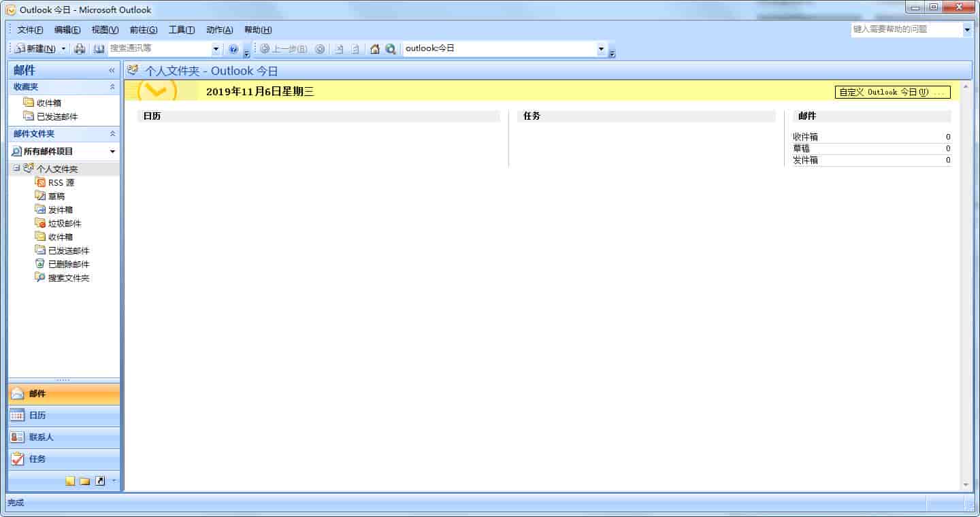Click the web search globe icon

(x=390, y=49)
